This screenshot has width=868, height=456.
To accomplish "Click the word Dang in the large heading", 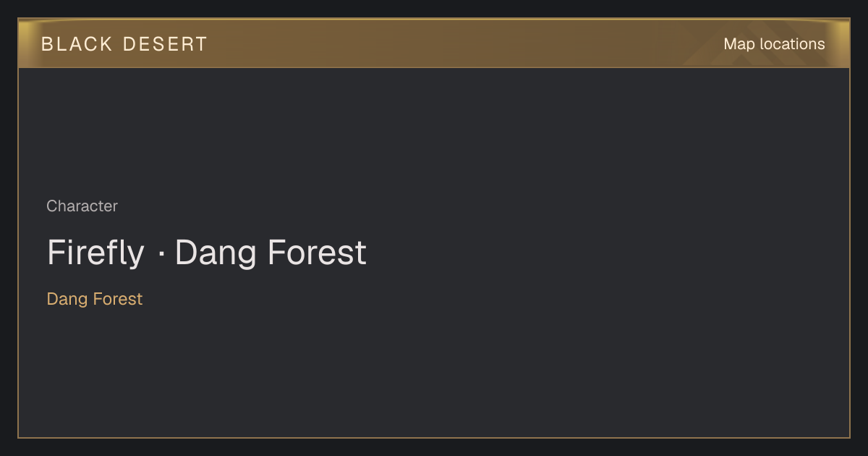I will point(216,253).
